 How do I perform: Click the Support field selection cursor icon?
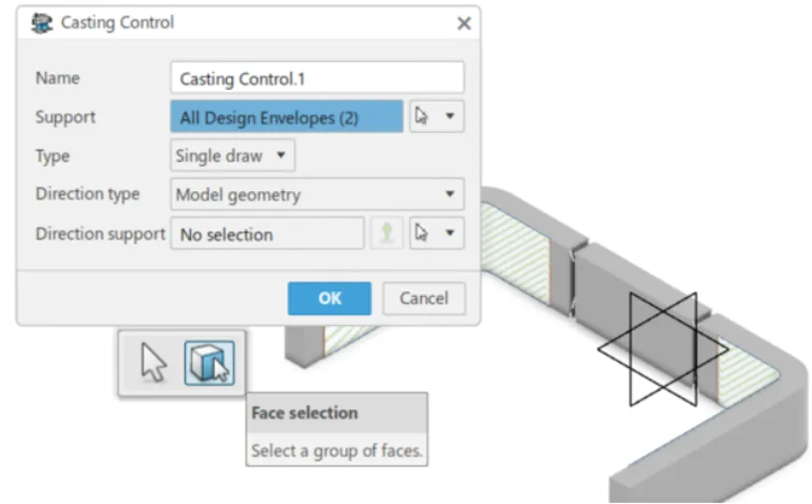coord(422,117)
